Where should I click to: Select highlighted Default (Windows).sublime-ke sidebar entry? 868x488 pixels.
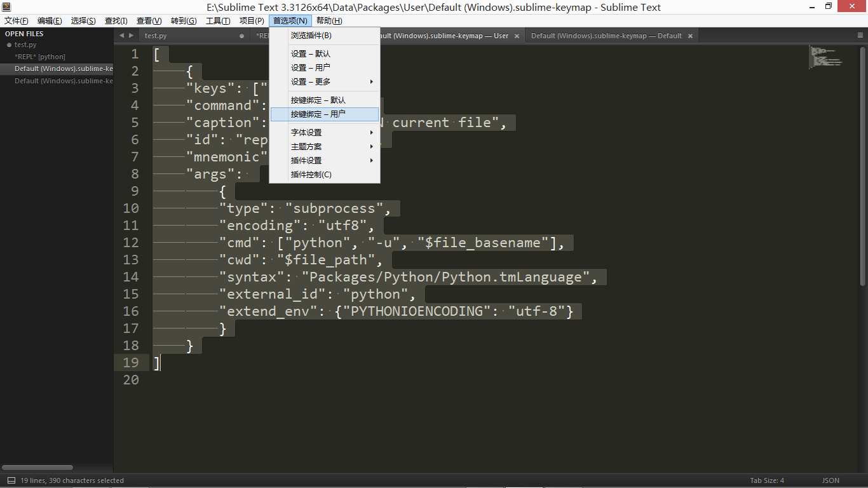[57, 69]
